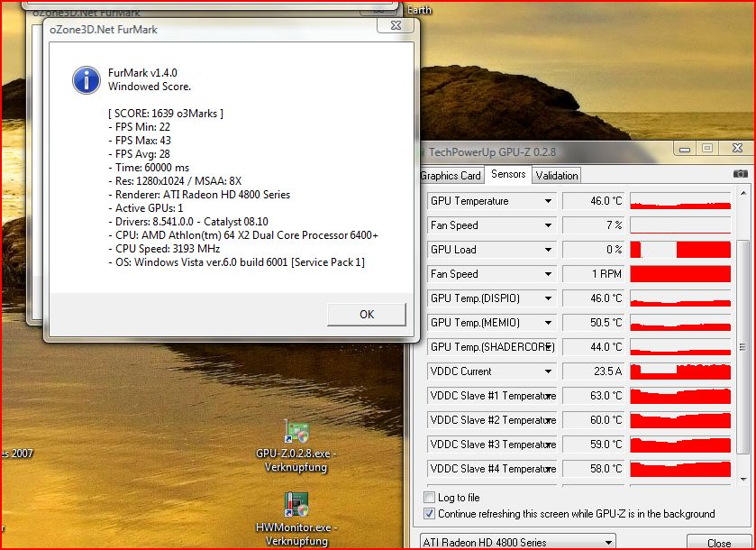Open the Validation tab in GPU-Z

557,176
